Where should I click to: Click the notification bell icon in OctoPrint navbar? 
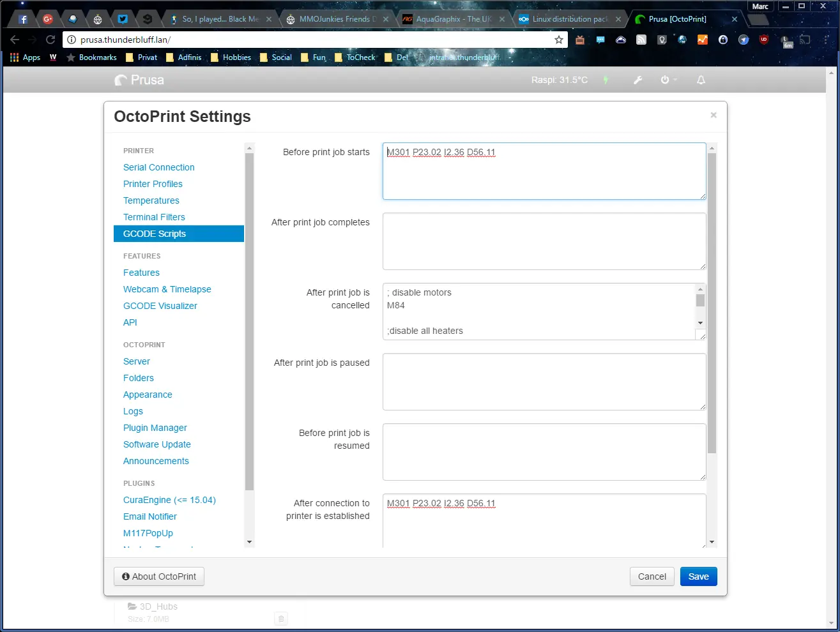(701, 80)
